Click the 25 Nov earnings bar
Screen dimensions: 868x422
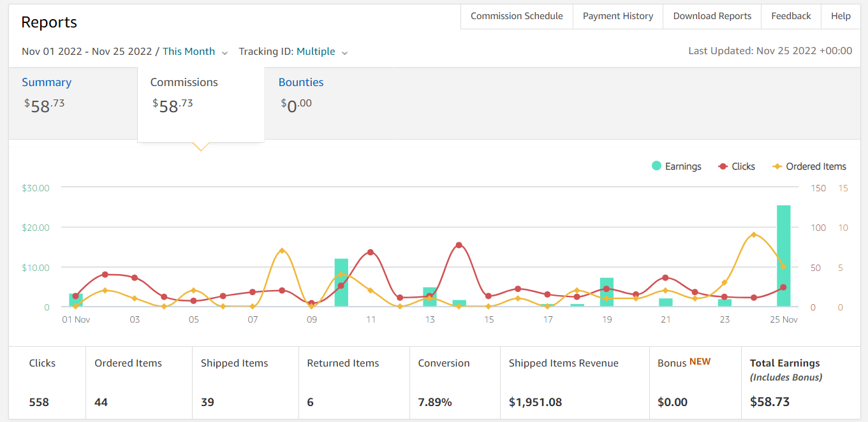(783, 256)
